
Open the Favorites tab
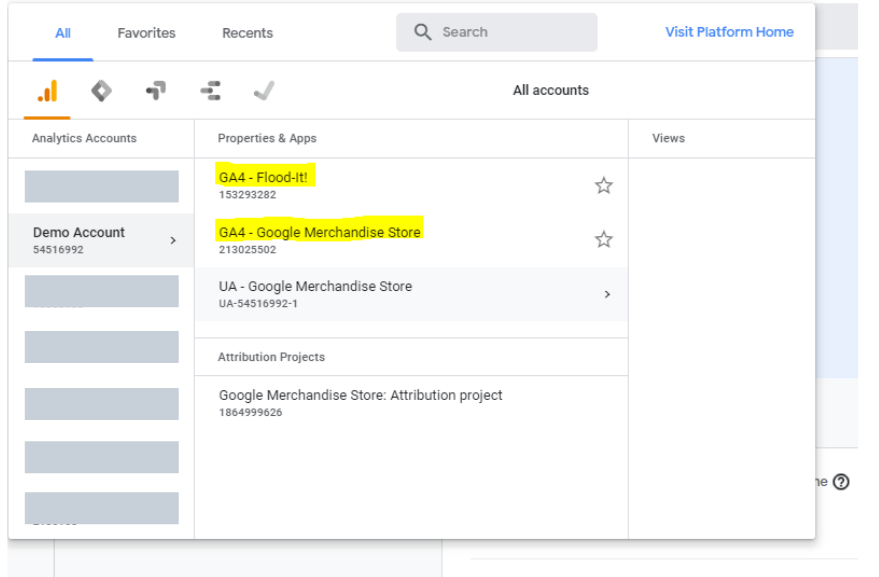pyautogui.click(x=146, y=33)
